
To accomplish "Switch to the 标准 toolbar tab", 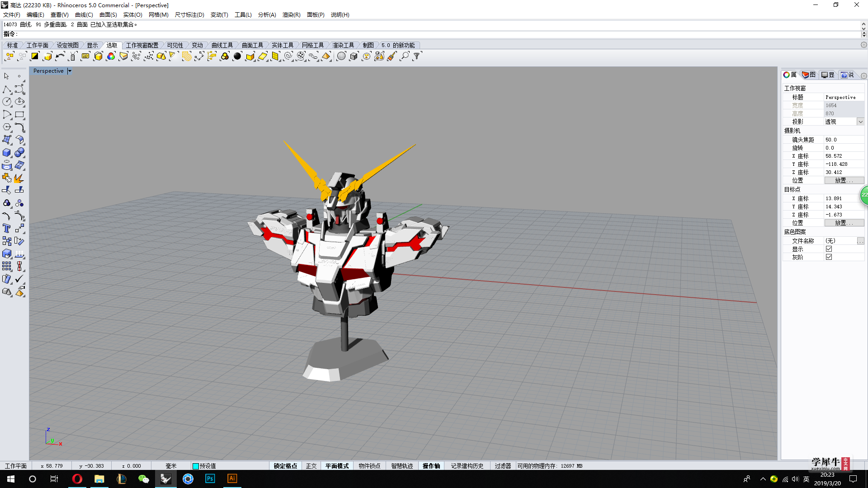I will point(12,45).
